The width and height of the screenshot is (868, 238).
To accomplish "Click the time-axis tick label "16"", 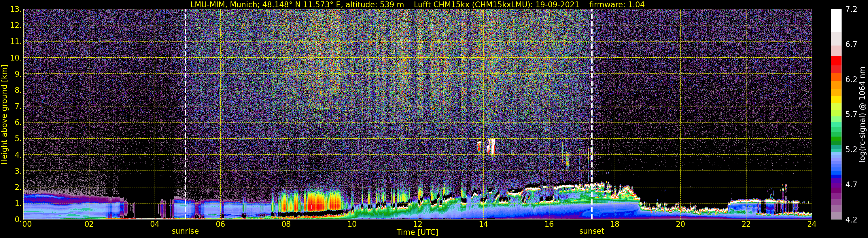I will [549, 224].
